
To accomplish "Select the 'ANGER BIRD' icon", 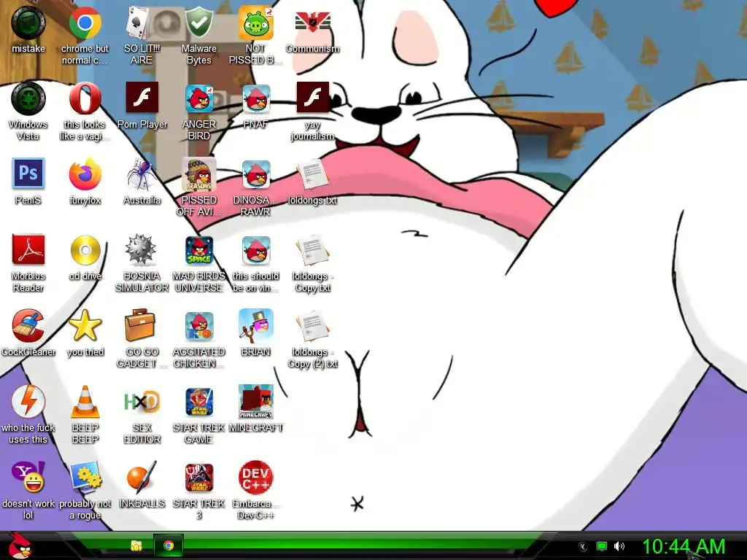I will click(x=198, y=98).
